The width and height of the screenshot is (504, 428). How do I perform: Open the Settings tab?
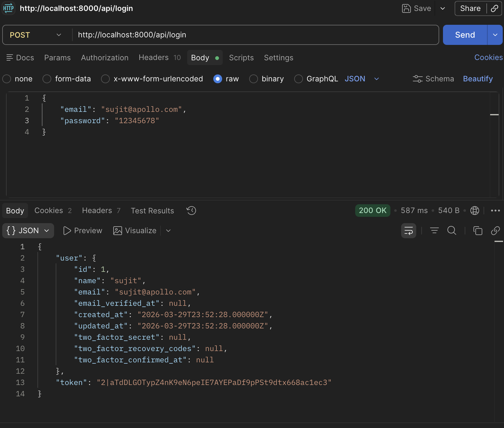[278, 57]
